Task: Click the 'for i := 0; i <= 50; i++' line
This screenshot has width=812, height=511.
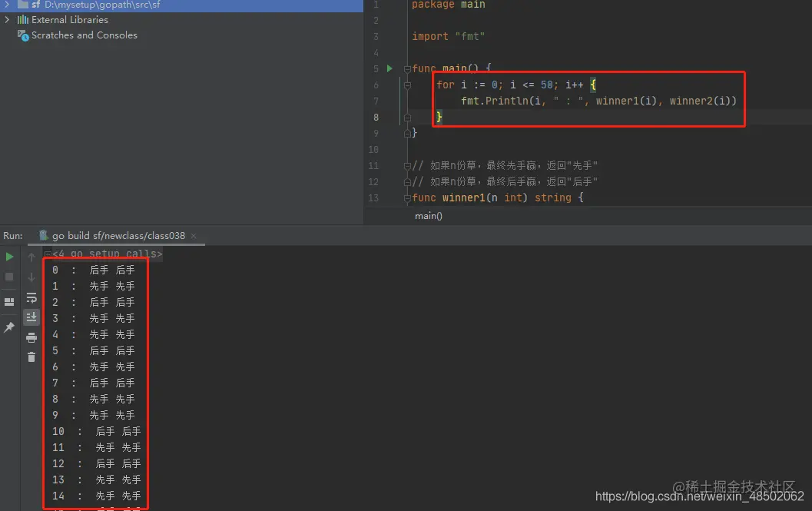Action: coord(515,85)
